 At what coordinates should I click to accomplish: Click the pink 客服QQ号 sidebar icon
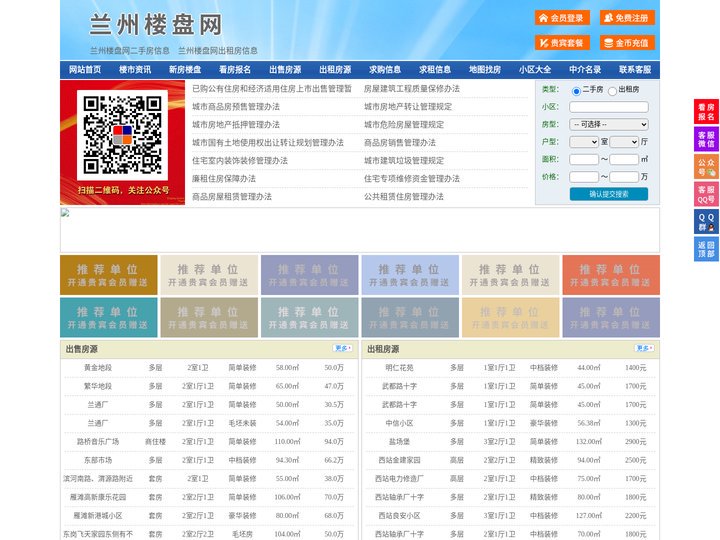pyautogui.click(x=706, y=194)
